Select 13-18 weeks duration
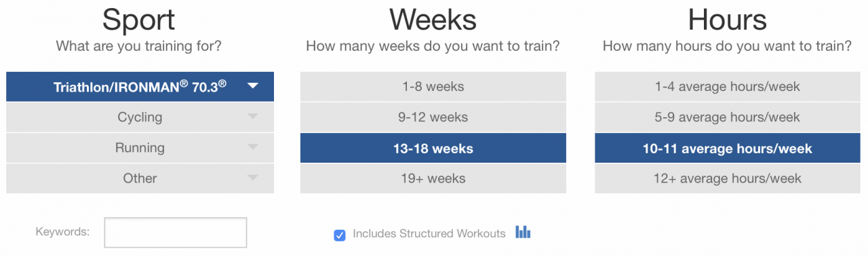Screen dimensions: 868x257 coord(433,148)
